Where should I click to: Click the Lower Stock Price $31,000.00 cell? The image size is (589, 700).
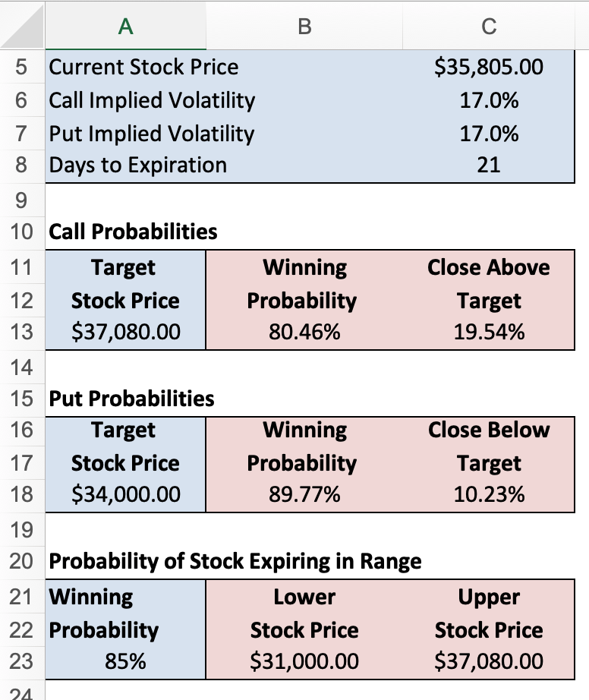[304, 661]
